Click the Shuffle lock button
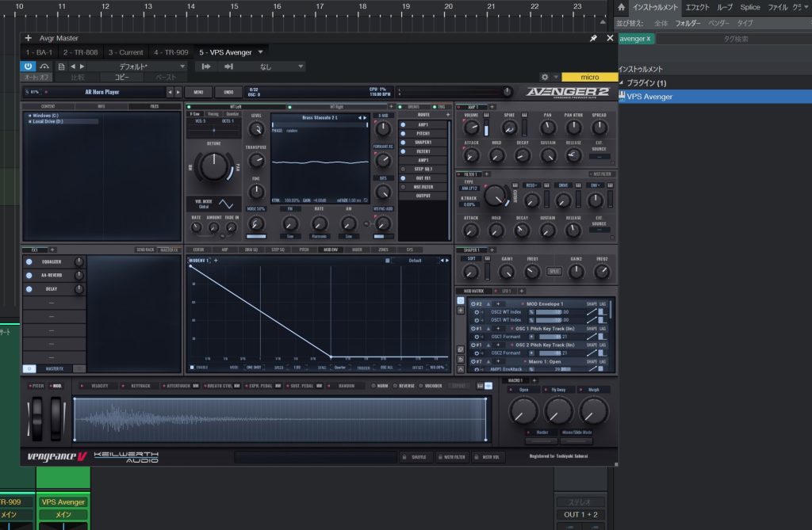Viewport: 812px width, 530px height. (415, 457)
